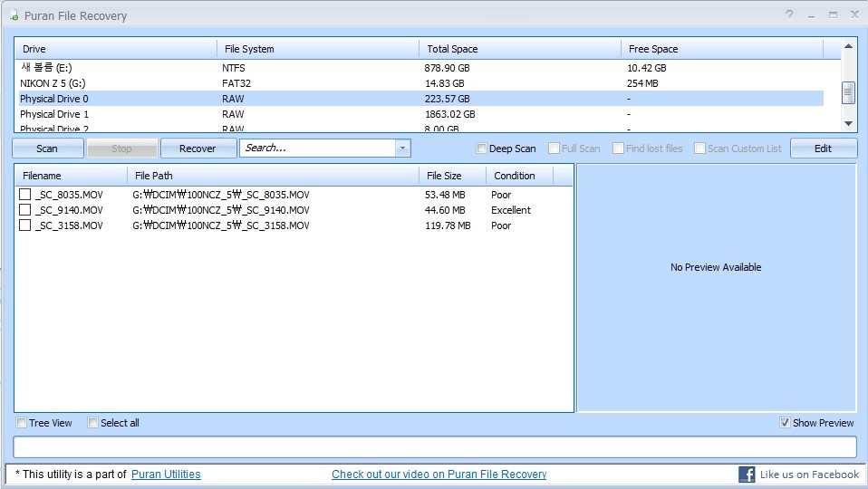The height and width of the screenshot is (489, 868).
Task: Select the Physical Drive 0 row
Action: tap(421, 99)
